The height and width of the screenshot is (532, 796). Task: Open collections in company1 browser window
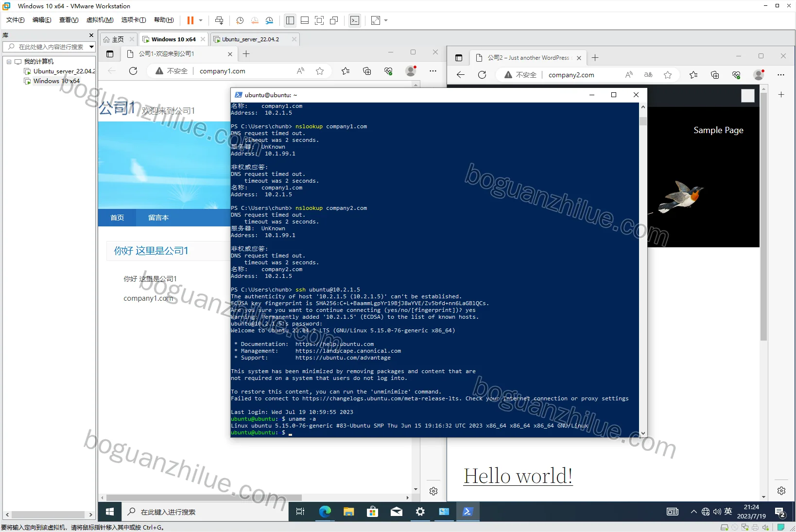click(367, 71)
